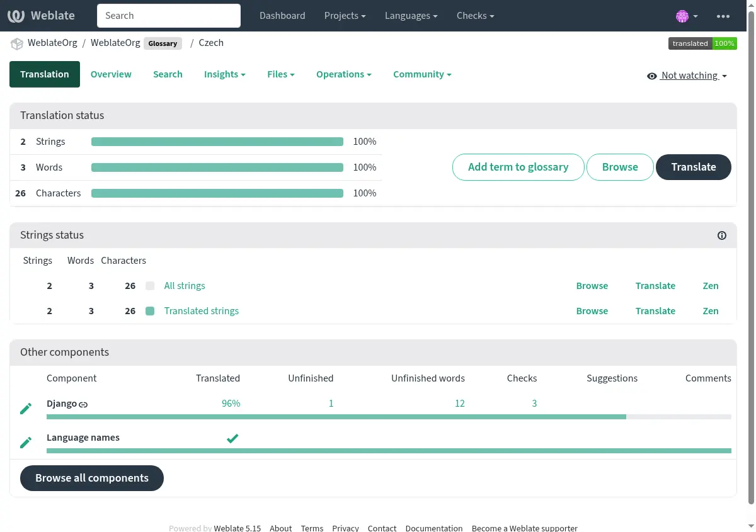Open the Files dropdown
Image resolution: width=756 pixels, height=532 pixels.
pos(281,74)
